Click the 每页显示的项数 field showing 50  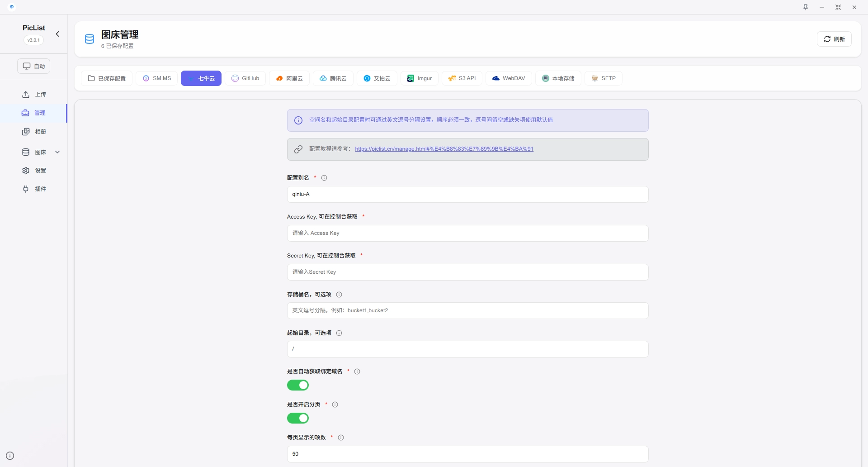click(x=468, y=454)
